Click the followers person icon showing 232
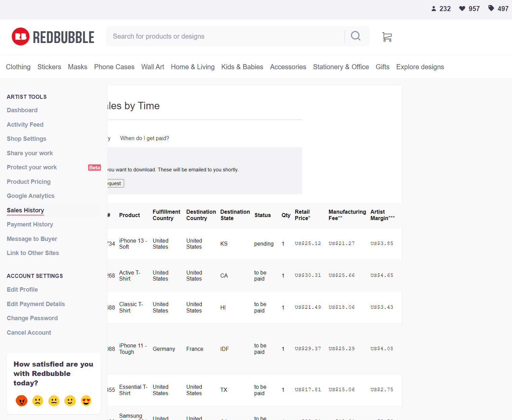The height and width of the screenshot is (420, 512). tap(434, 9)
